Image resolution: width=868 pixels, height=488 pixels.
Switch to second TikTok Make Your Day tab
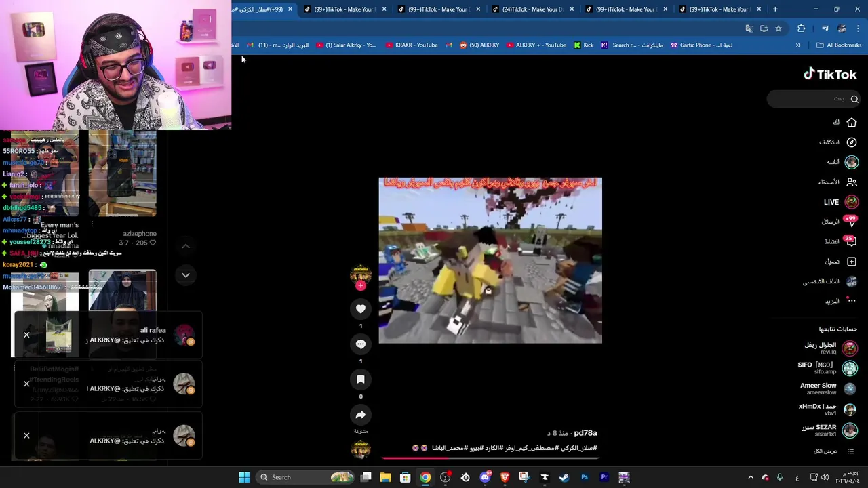tap(344, 9)
